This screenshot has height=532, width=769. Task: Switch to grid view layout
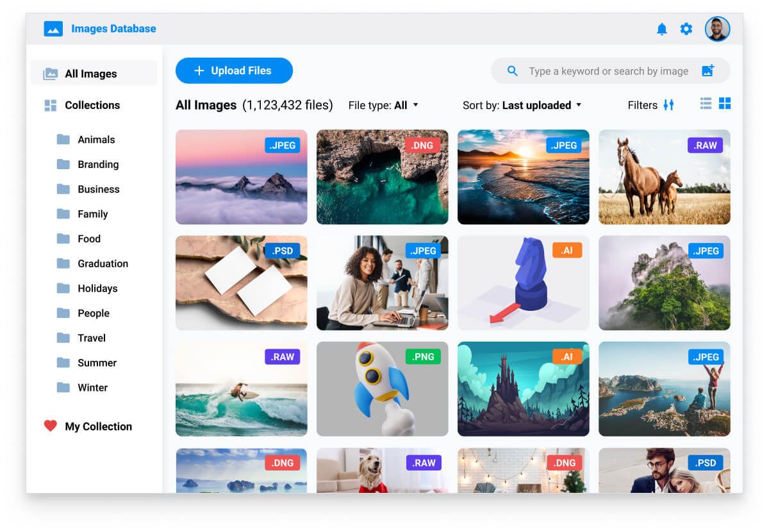(725, 104)
